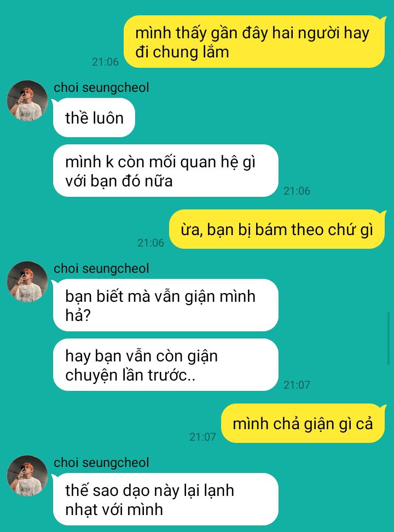Tap sender name above 'thế sao dạo này' message
This screenshot has width=394, height=532.
pyautogui.click(x=101, y=463)
